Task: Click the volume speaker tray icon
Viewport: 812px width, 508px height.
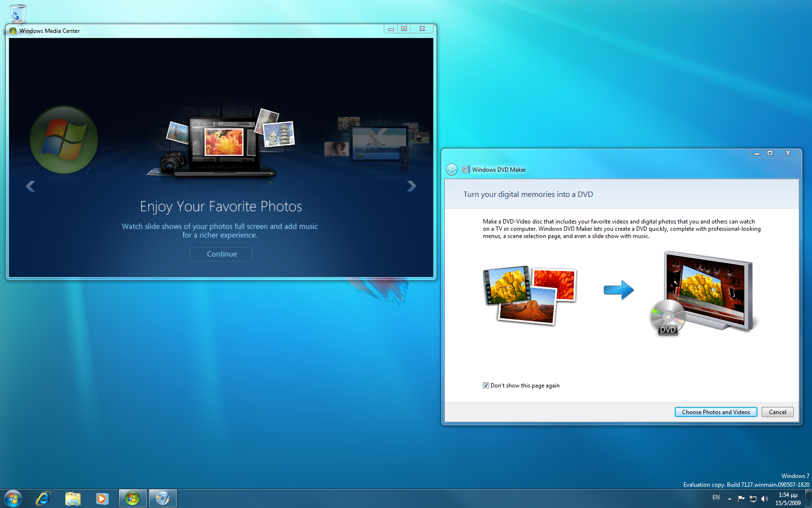Action: [764, 499]
